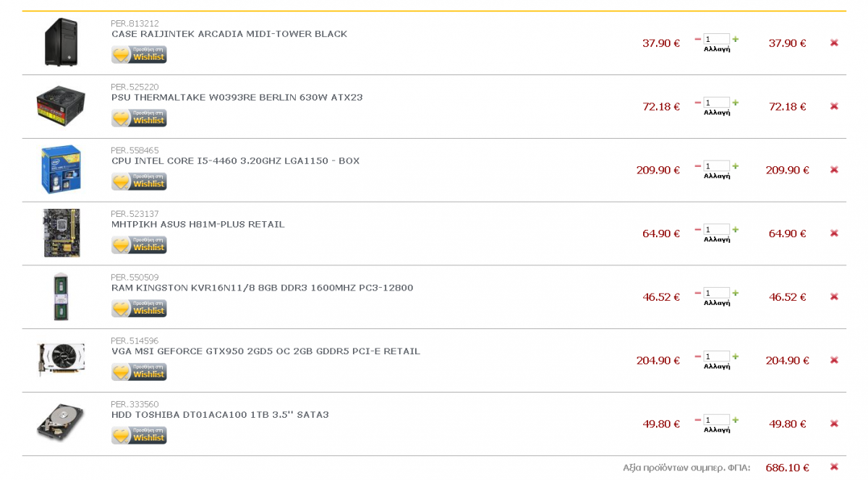Add Raijintek case to Wishlist

[x=139, y=54]
